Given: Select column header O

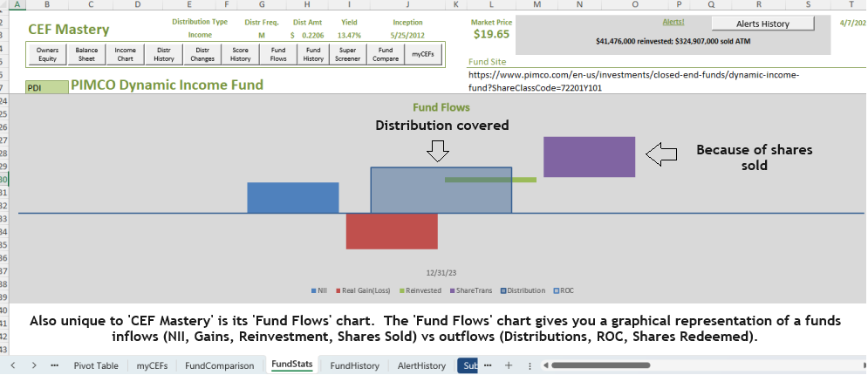Looking at the screenshot, I should pos(635,4).
